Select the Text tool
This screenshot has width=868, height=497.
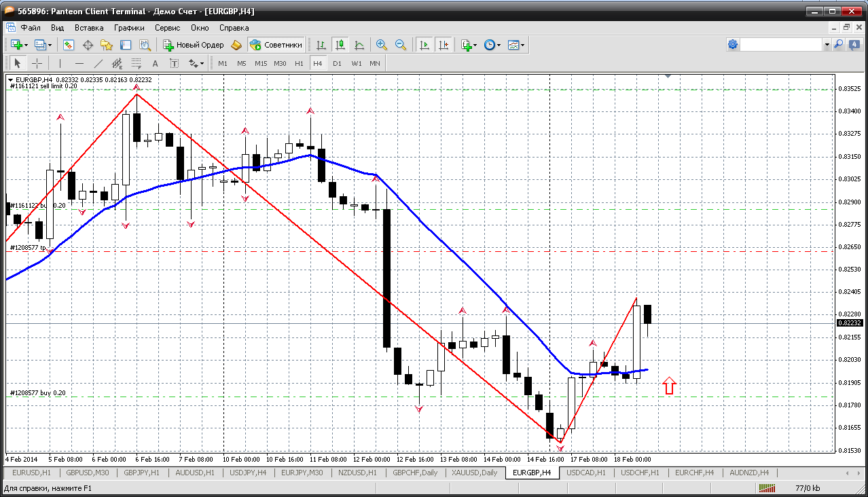pos(155,63)
